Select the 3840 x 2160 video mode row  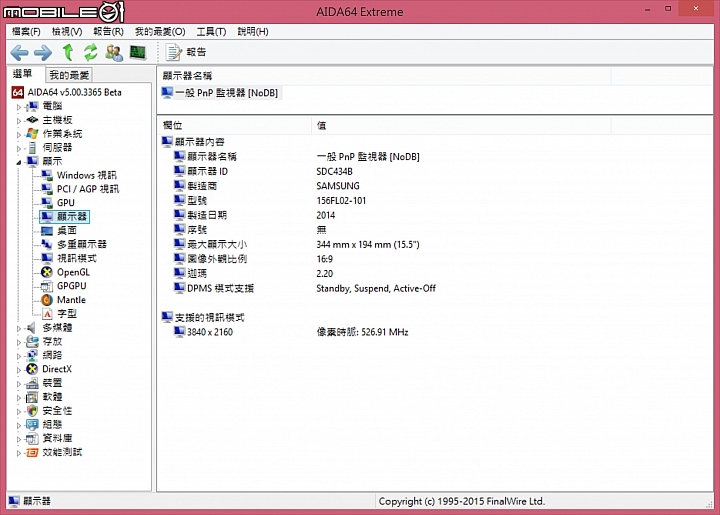pyautogui.click(x=209, y=332)
